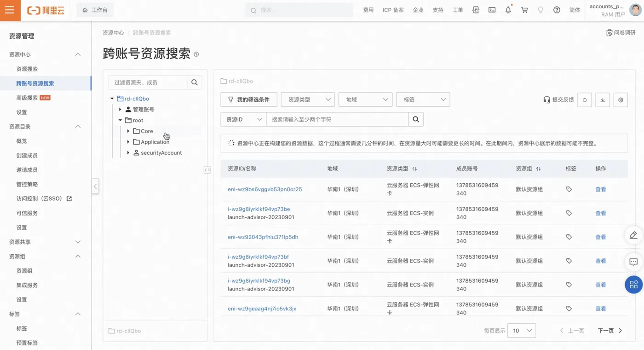
Task: Open the 问卷调研 survey link
Action: pos(621,33)
